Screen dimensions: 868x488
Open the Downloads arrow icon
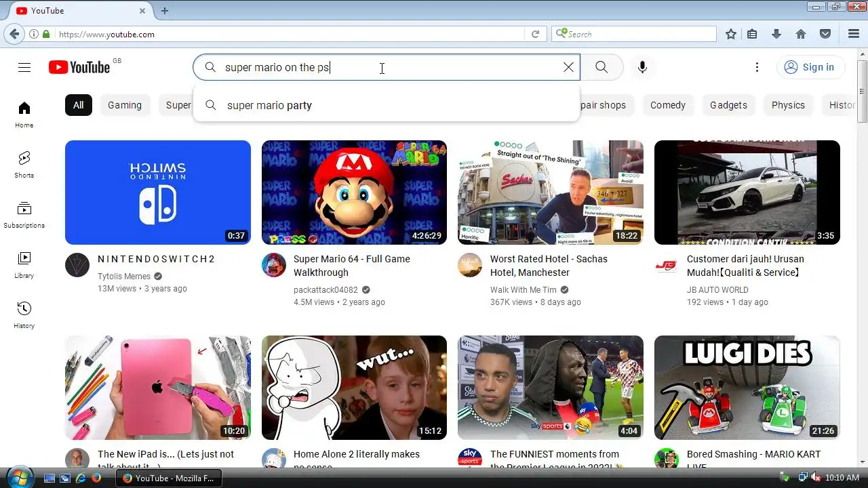pos(776,34)
